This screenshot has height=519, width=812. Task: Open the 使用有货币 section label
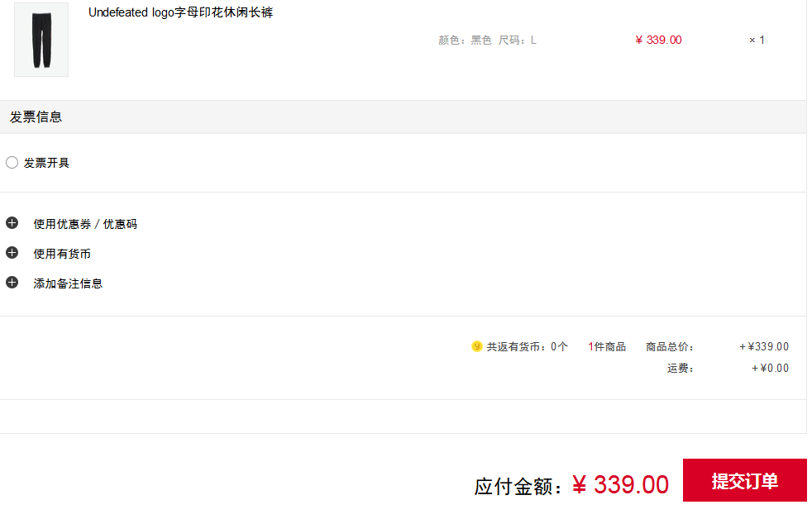click(x=62, y=254)
